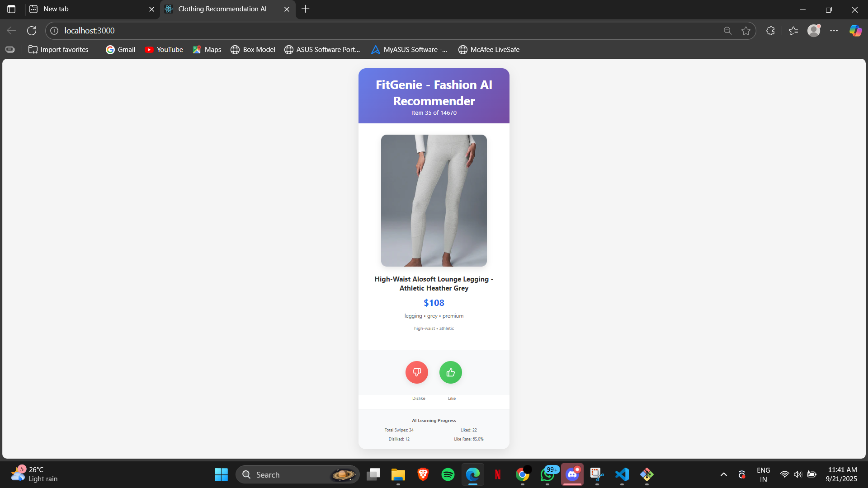This screenshot has height=488, width=868.
Task: Click the green thumbs-up Like button
Action: pos(450,372)
